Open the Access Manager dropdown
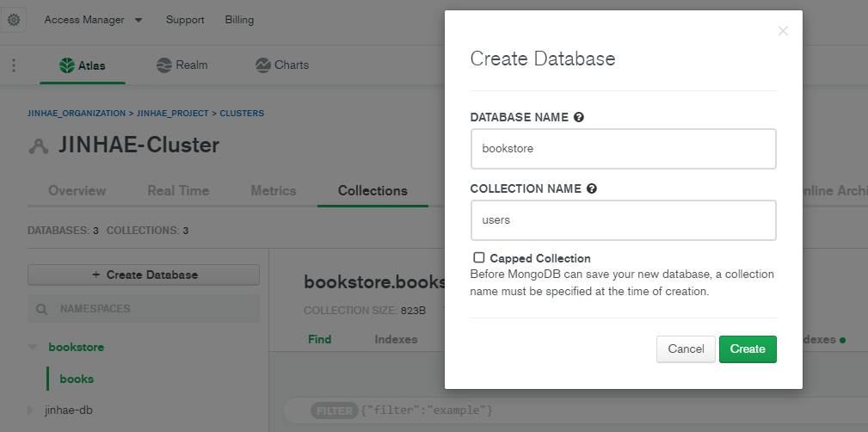 pos(93,20)
